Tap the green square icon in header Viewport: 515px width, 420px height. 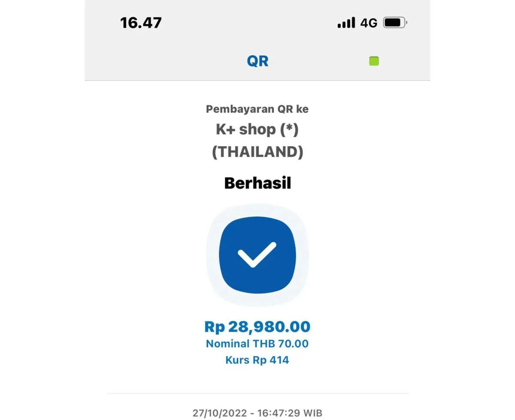tap(374, 61)
